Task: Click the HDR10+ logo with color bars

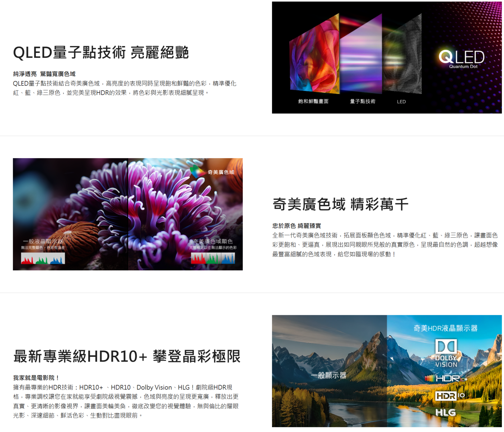Action: 446,378
